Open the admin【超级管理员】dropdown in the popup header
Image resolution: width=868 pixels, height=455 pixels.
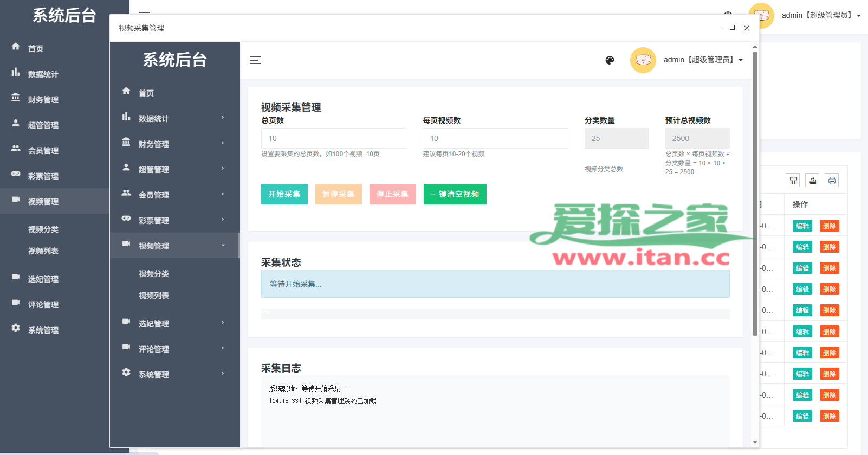tap(703, 60)
